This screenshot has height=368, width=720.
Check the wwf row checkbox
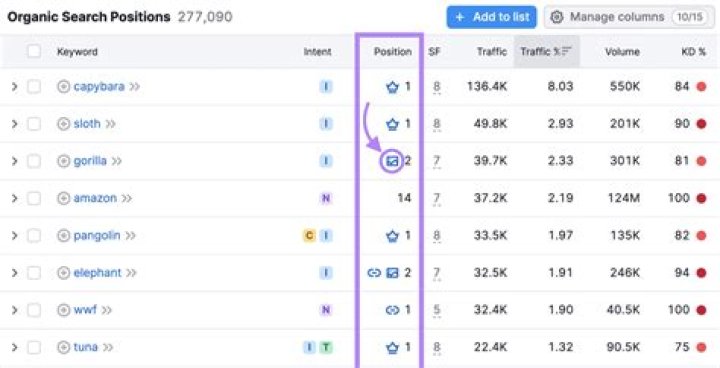tap(34, 310)
